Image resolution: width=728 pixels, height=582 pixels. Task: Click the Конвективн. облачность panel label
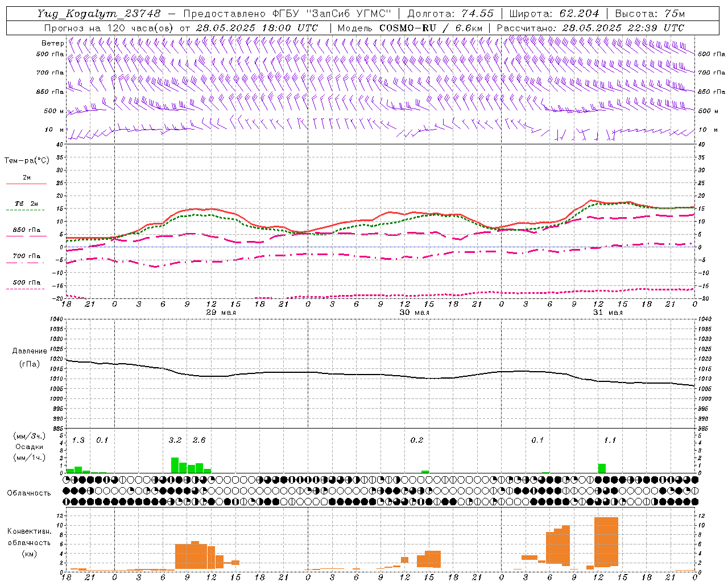29,537
